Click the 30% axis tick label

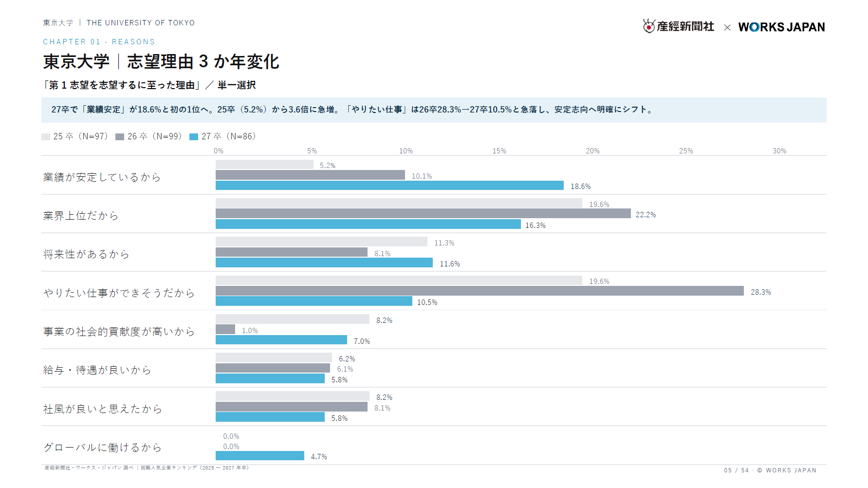click(x=779, y=151)
